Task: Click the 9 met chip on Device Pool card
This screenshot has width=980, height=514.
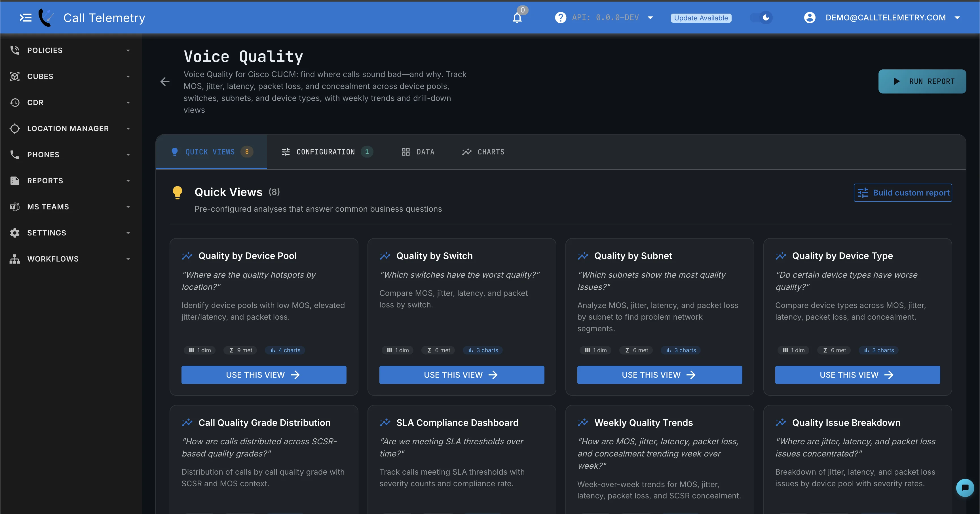Action: point(241,350)
